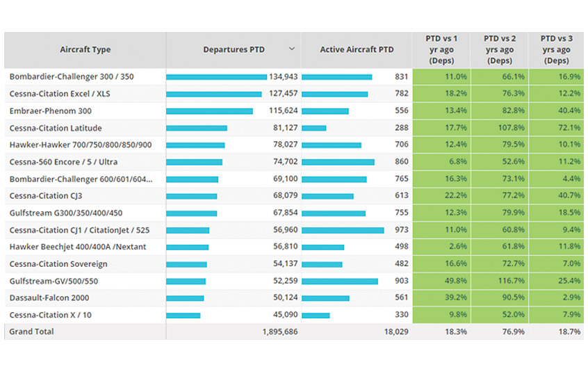588x392 pixels.
Task: Click the 49.8% cell in Gulfstream-GV row
Action: coord(441,281)
